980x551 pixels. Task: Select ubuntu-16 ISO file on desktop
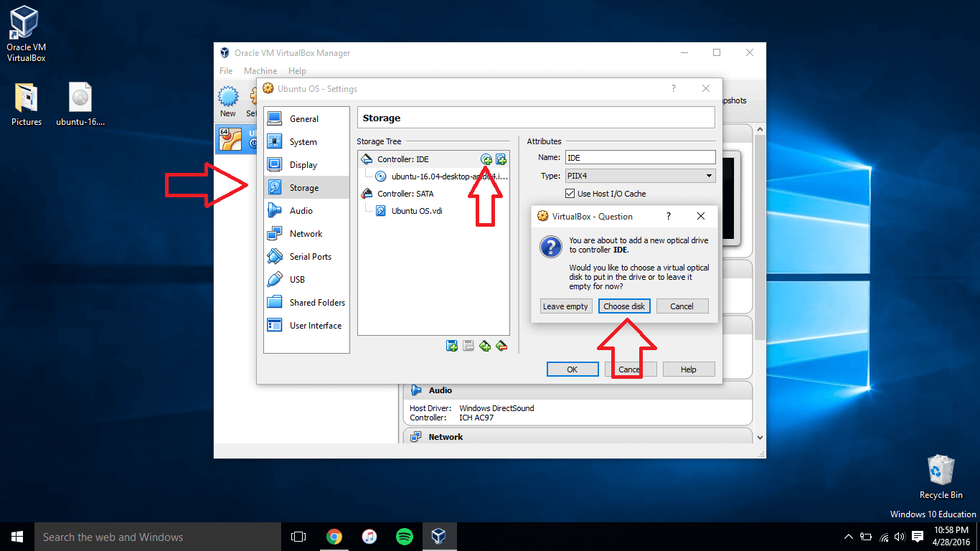[80, 105]
